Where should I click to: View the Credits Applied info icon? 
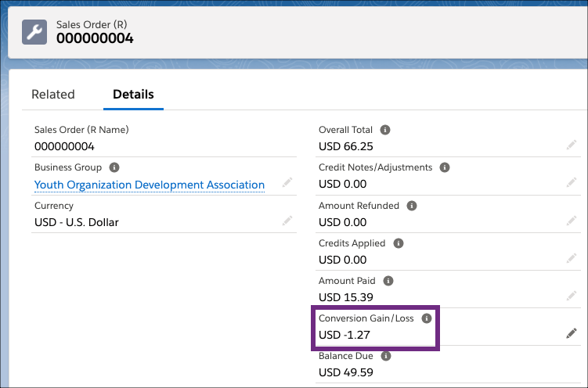(x=399, y=243)
